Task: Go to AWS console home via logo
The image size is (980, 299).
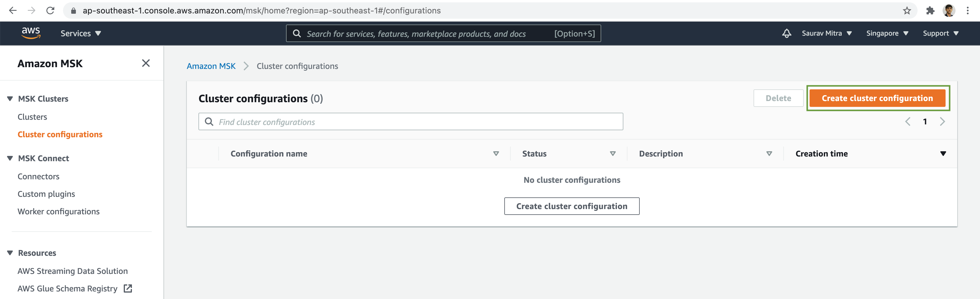Action: 31,33
